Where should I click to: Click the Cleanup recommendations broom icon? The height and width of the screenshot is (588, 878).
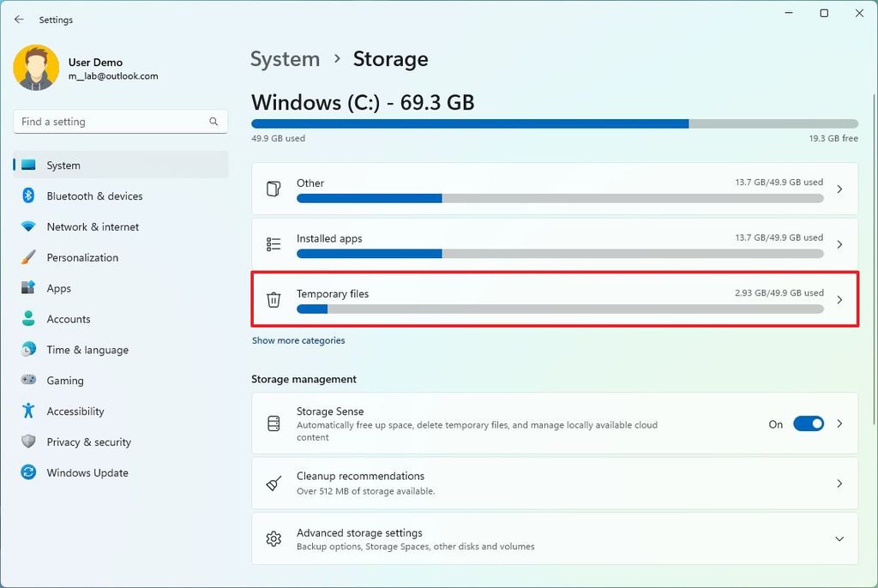[274, 483]
